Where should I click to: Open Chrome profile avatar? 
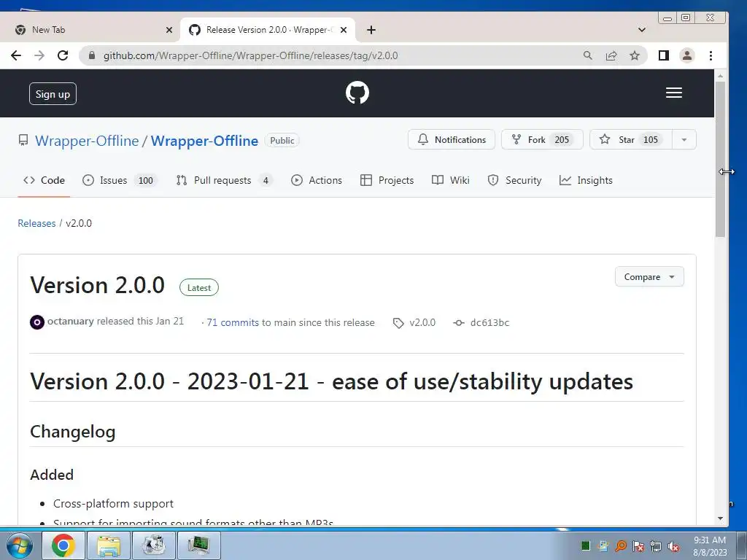click(687, 55)
